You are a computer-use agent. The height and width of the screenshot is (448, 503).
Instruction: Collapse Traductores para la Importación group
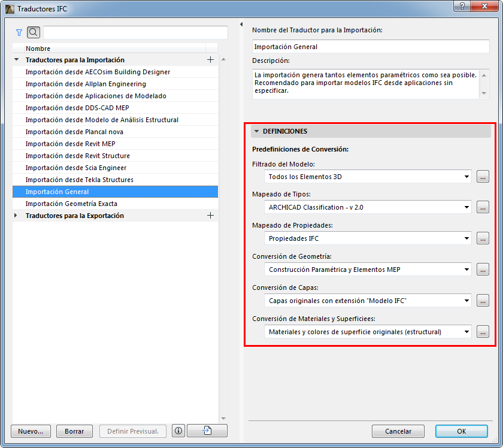[x=16, y=60]
